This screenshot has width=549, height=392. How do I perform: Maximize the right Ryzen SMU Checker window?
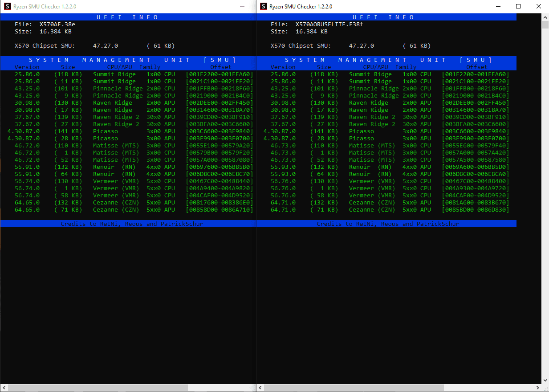tap(518, 7)
